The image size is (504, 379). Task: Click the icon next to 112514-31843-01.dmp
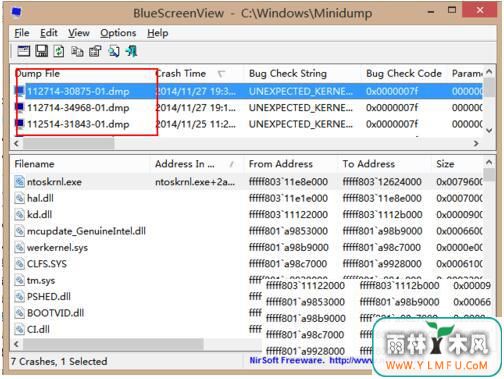pyautogui.click(x=20, y=124)
